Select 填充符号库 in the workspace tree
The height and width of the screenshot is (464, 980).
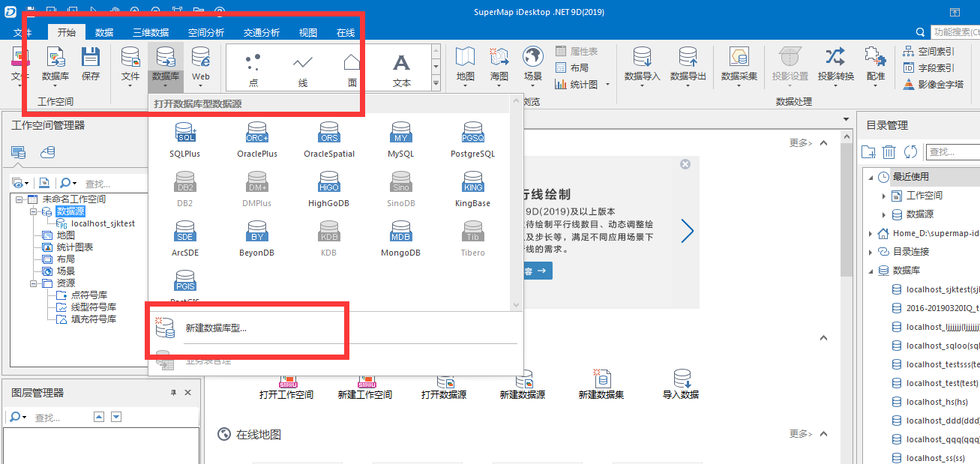[x=94, y=319]
